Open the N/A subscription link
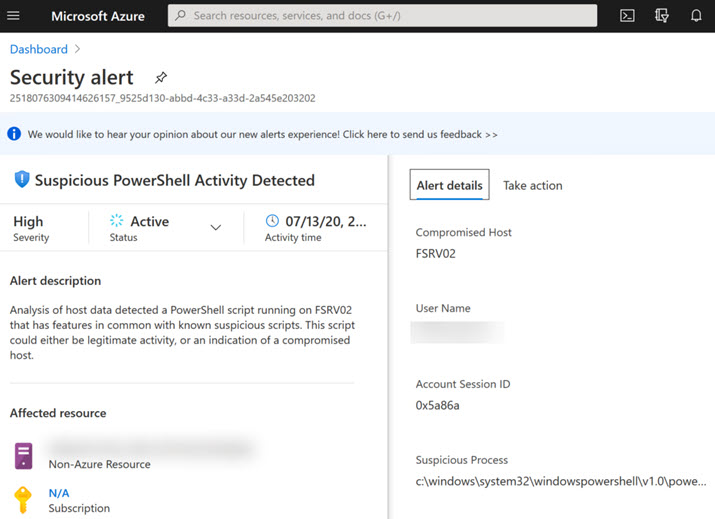The image size is (715, 519). (x=59, y=493)
